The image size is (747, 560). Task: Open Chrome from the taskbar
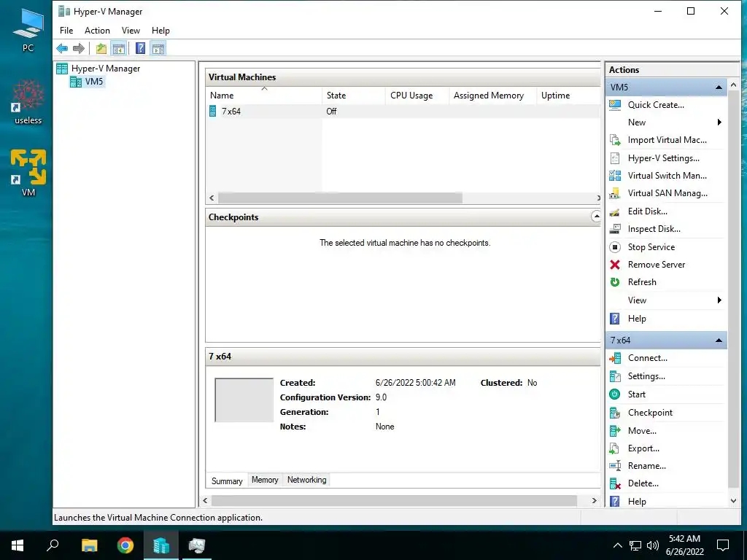pyautogui.click(x=125, y=545)
